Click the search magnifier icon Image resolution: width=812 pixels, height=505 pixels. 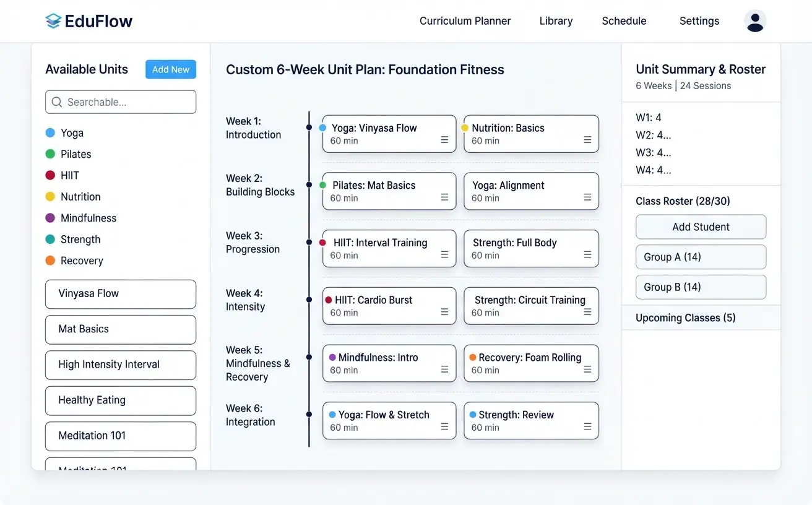(x=57, y=102)
